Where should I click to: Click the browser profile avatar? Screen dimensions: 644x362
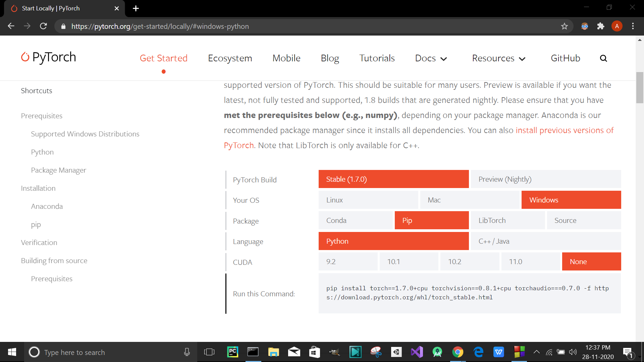[617, 26]
